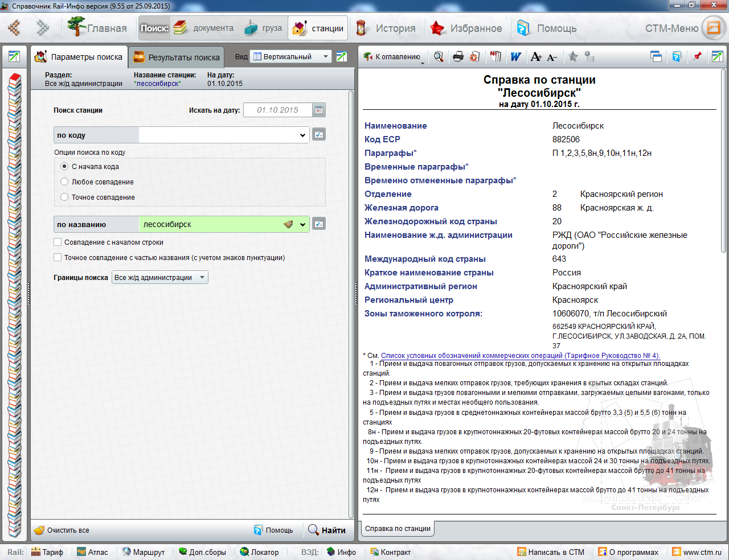Screen dimensions: 729x560
Task: Click the red pin icon
Action: [697, 56]
